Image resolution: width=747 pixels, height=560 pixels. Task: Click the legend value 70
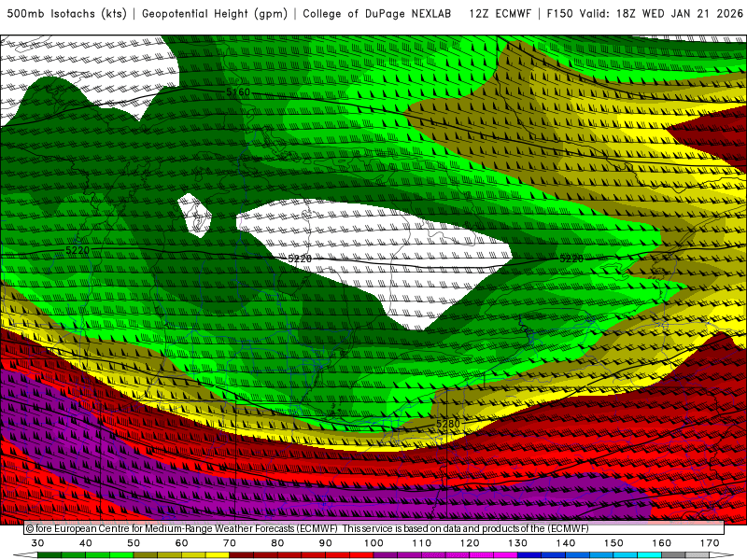click(230, 543)
